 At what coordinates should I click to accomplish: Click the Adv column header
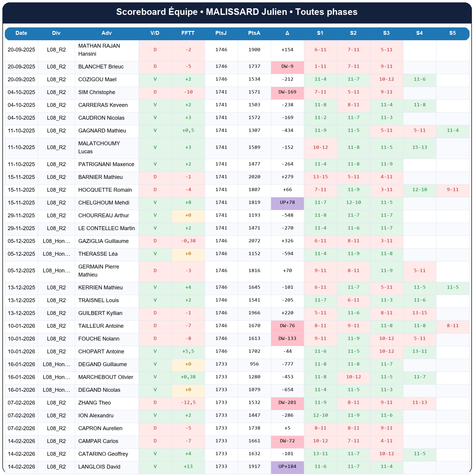pos(106,33)
